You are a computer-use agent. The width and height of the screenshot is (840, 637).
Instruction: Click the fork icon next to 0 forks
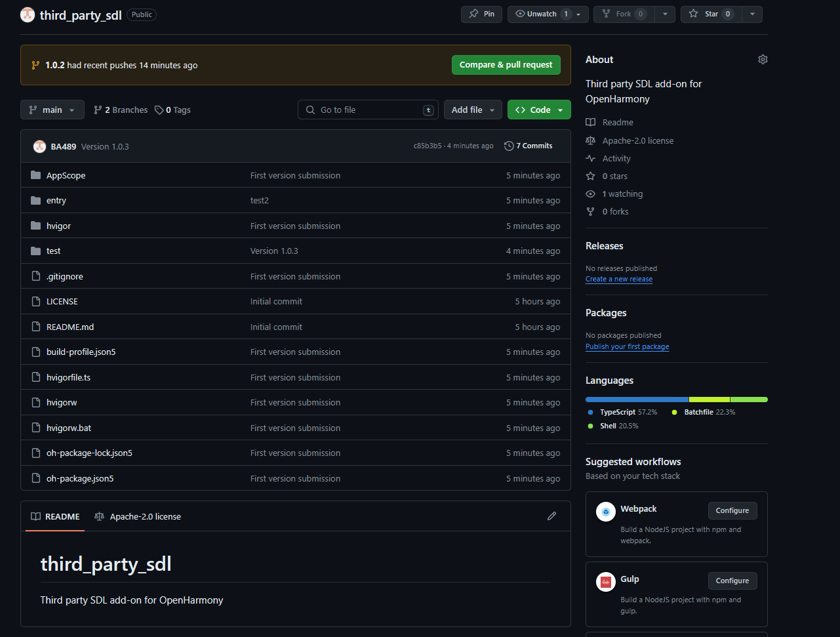click(591, 211)
